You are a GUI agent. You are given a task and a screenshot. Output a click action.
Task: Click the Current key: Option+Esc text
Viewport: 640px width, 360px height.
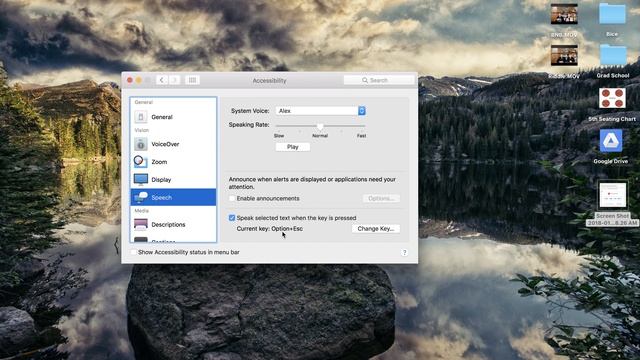270,229
